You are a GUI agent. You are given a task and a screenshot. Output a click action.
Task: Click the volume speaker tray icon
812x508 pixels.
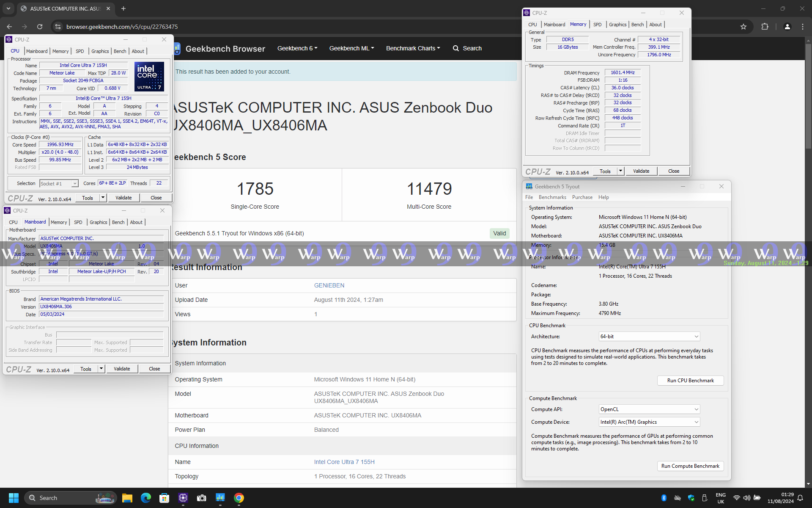[x=747, y=498]
